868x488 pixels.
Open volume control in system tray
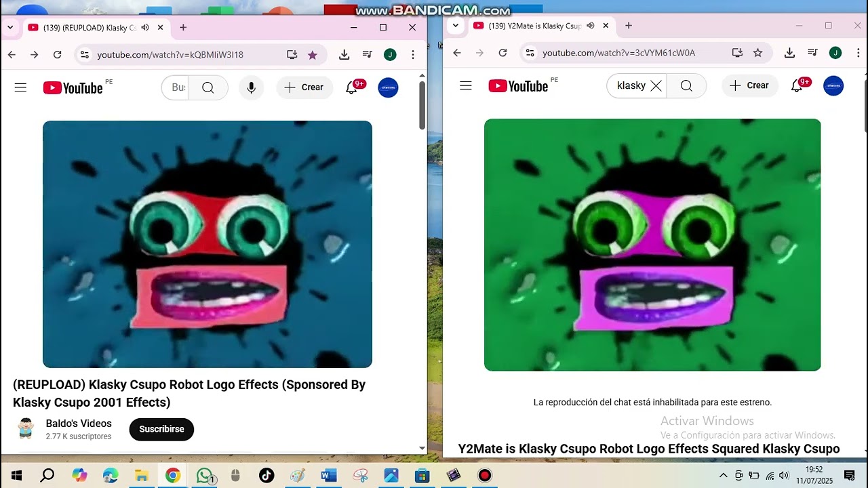click(x=784, y=475)
